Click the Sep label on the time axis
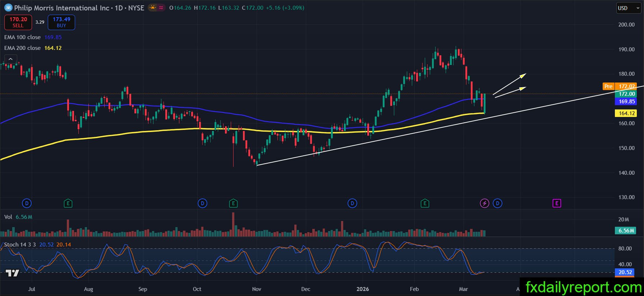Viewport: 644px width, 296px height. click(143, 289)
